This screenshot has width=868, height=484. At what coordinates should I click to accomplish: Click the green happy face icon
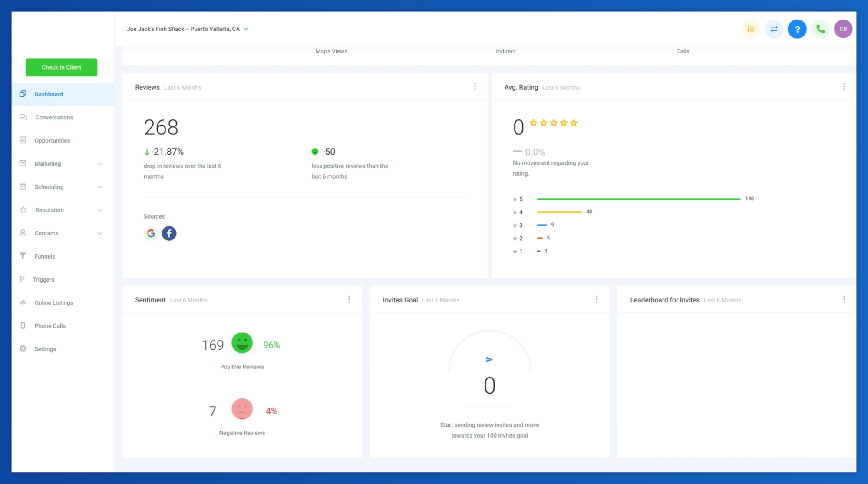242,343
